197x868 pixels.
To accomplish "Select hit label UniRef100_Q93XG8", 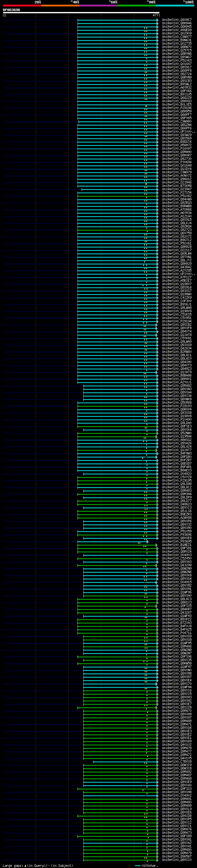I will click(177, 413).
